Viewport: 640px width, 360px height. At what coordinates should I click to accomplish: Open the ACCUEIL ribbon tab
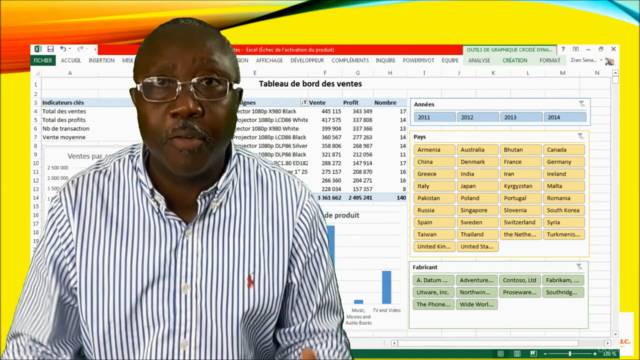point(71,60)
